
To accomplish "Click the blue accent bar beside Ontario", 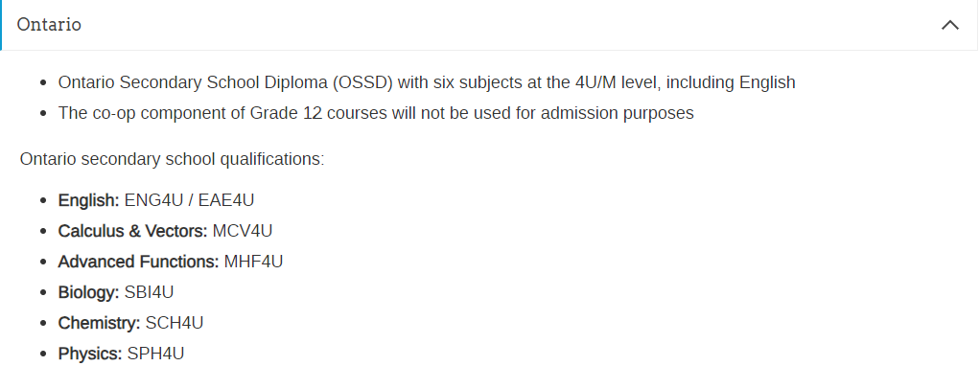I will coord(1,25).
